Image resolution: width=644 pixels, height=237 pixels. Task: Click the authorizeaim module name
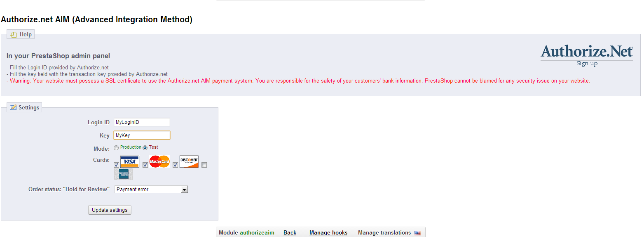(x=257, y=233)
